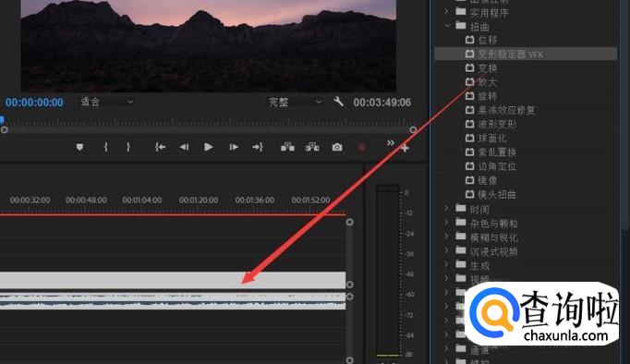
Task: Set the Mark Out point brace icon
Action: click(x=128, y=147)
